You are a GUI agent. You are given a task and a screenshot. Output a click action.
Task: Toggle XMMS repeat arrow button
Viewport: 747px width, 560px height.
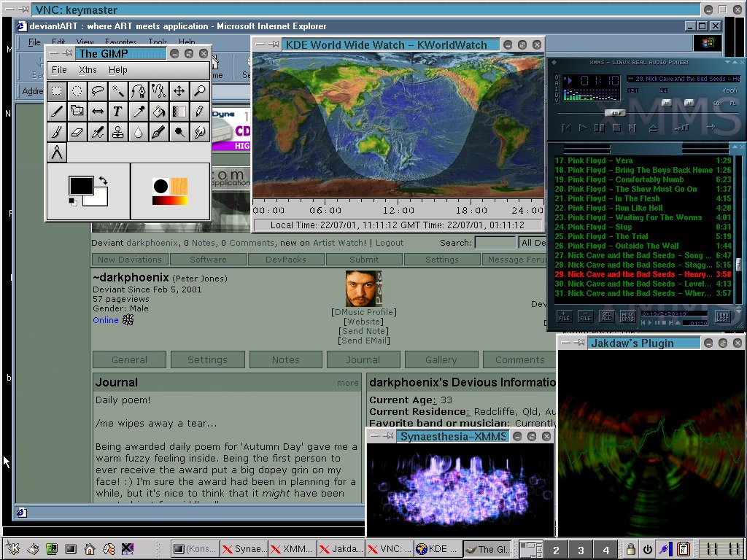711,127
